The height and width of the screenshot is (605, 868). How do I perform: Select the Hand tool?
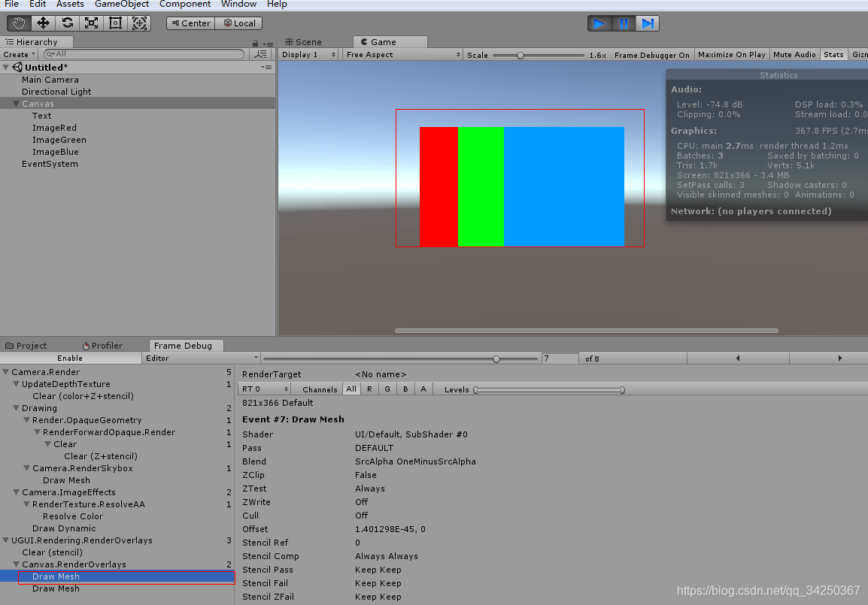pos(19,23)
